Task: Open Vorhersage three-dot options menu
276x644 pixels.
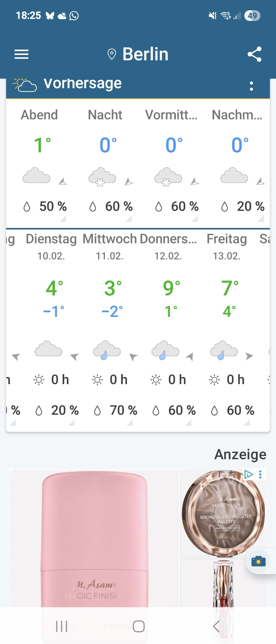Action: pos(252,86)
